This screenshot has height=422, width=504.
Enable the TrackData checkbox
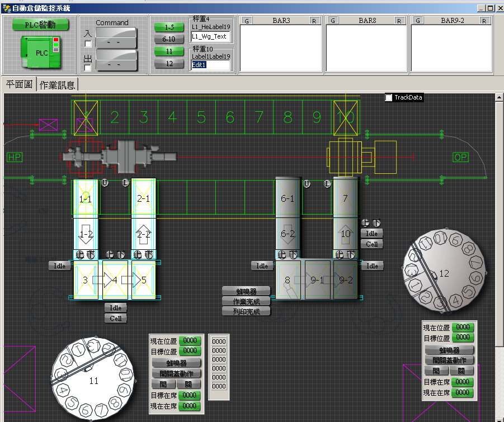coord(389,98)
